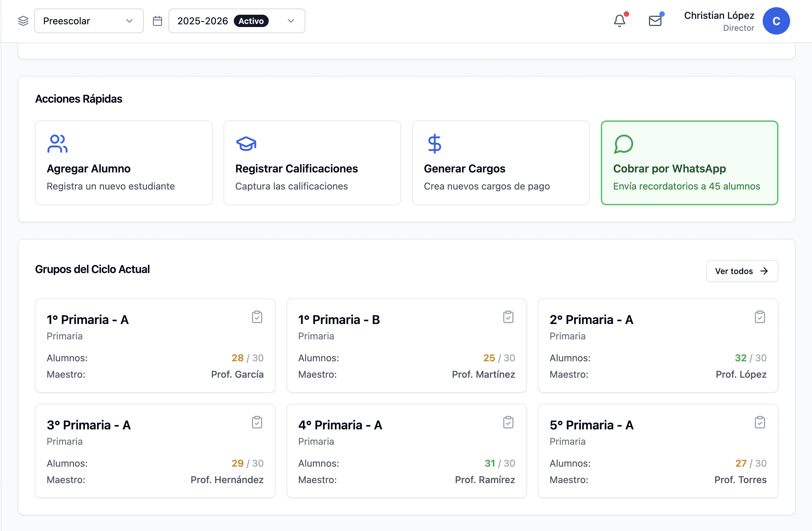Click the clipboard icon on 1° Primaria - B
812x531 pixels.
pyautogui.click(x=508, y=317)
